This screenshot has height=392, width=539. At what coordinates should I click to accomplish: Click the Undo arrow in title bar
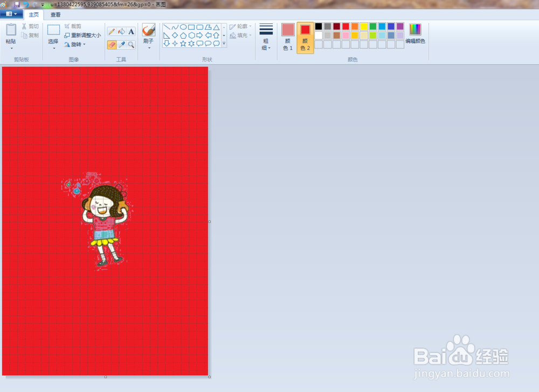coord(26,4)
